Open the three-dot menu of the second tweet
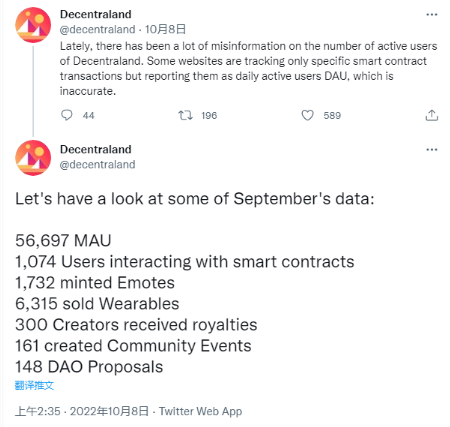This screenshot has width=450, height=427. [432, 150]
